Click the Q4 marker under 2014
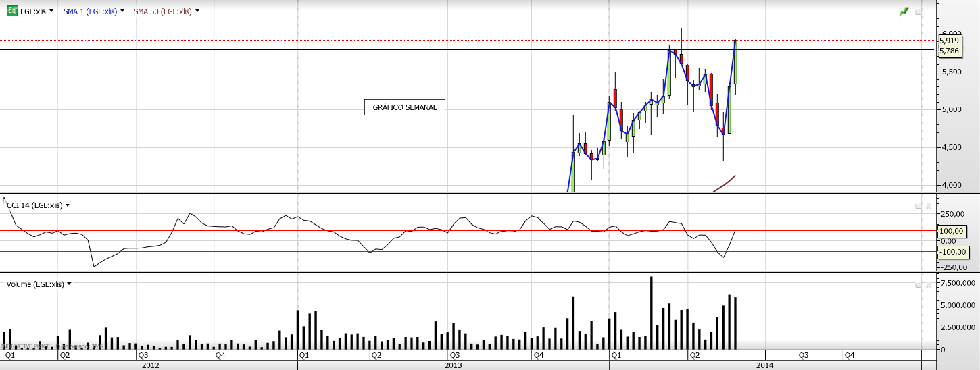The width and height of the screenshot is (980, 370). (849, 354)
